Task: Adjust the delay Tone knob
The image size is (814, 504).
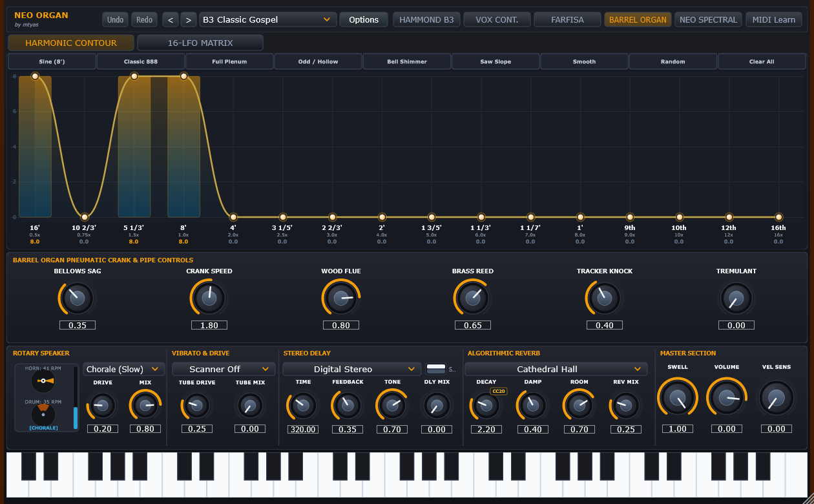Action: pyautogui.click(x=392, y=406)
